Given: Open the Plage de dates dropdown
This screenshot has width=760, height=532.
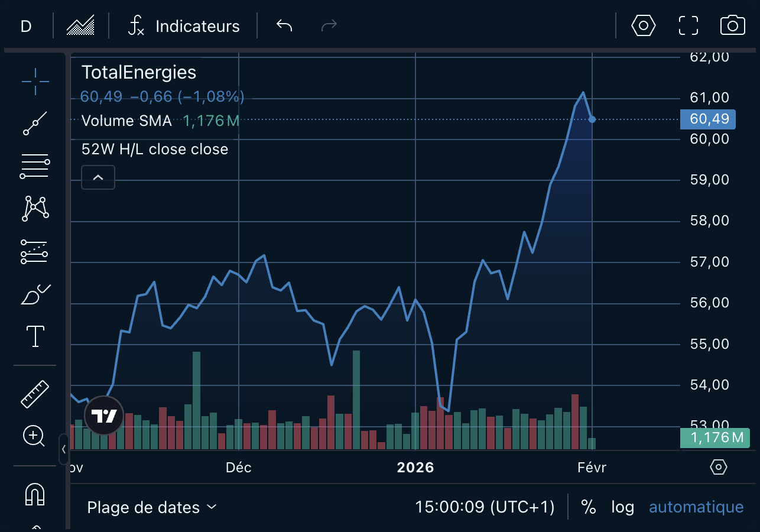Looking at the screenshot, I should tap(152, 507).
